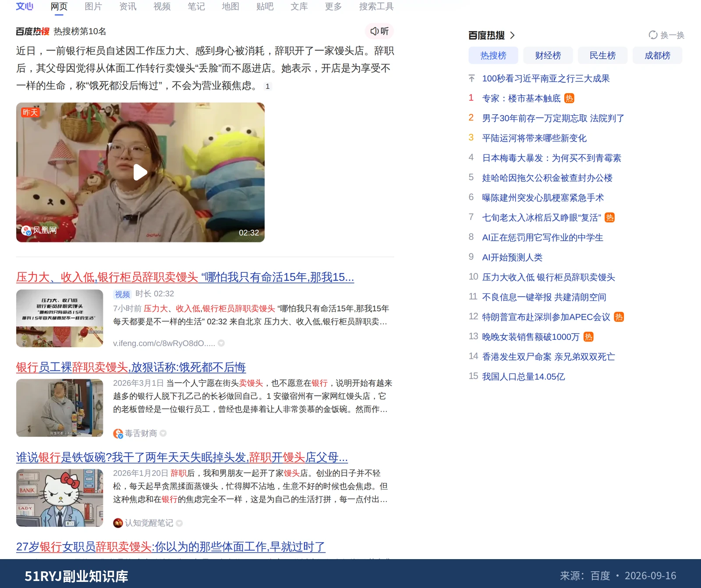The image size is (701, 588).
Task: Open 搜索工具 options
Action: point(376,7)
